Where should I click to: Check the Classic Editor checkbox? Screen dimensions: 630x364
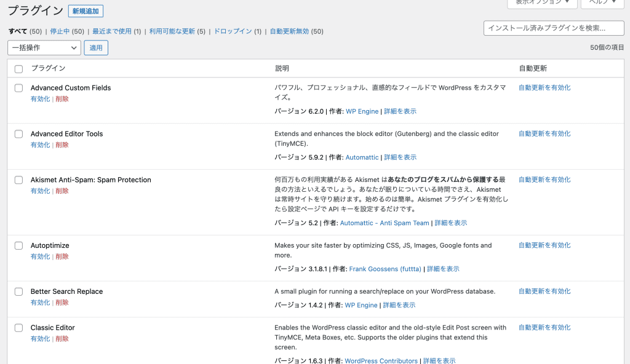18,328
